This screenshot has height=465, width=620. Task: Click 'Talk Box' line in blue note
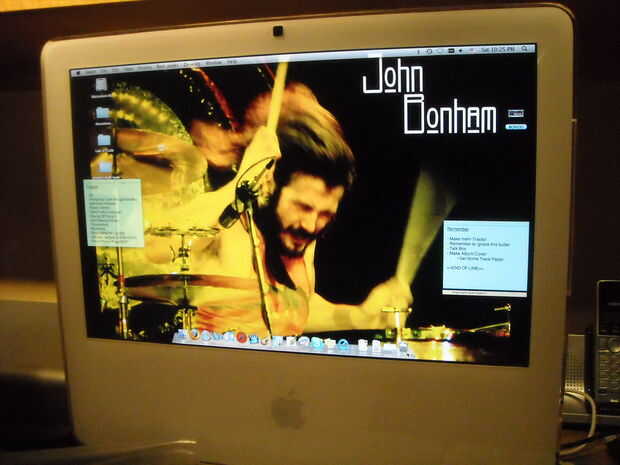point(458,249)
